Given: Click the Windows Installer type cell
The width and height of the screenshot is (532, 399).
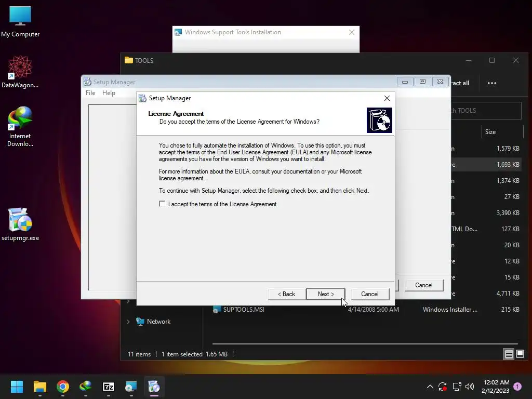Looking at the screenshot, I should (x=450, y=310).
